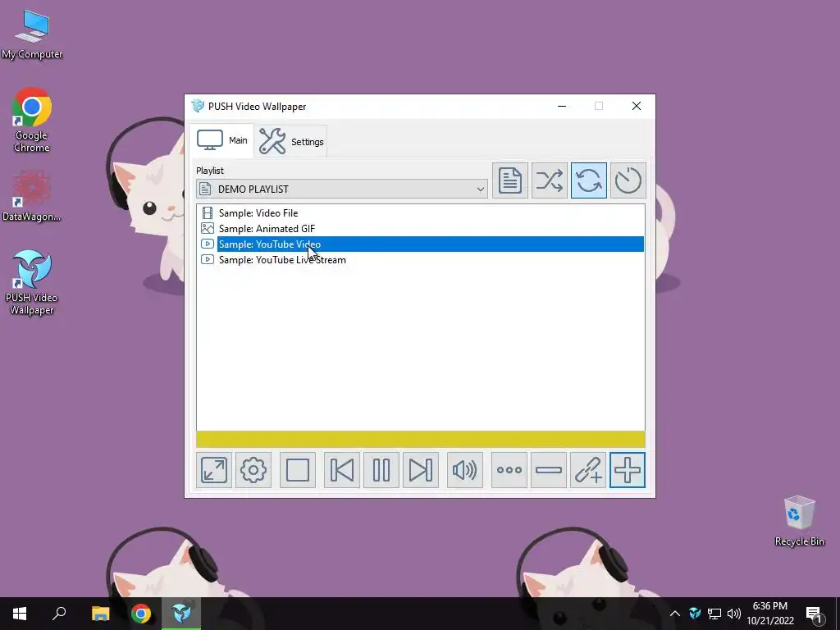
Task: Minimize the PUSH Video Wallpaper window
Action: (x=561, y=106)
